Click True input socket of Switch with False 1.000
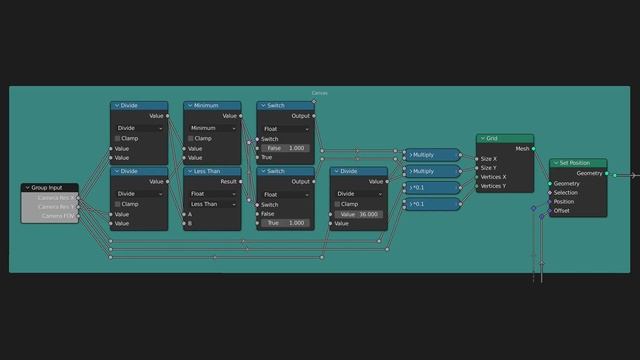The height and width of the screenshot is (360, 640). [257, 157]
